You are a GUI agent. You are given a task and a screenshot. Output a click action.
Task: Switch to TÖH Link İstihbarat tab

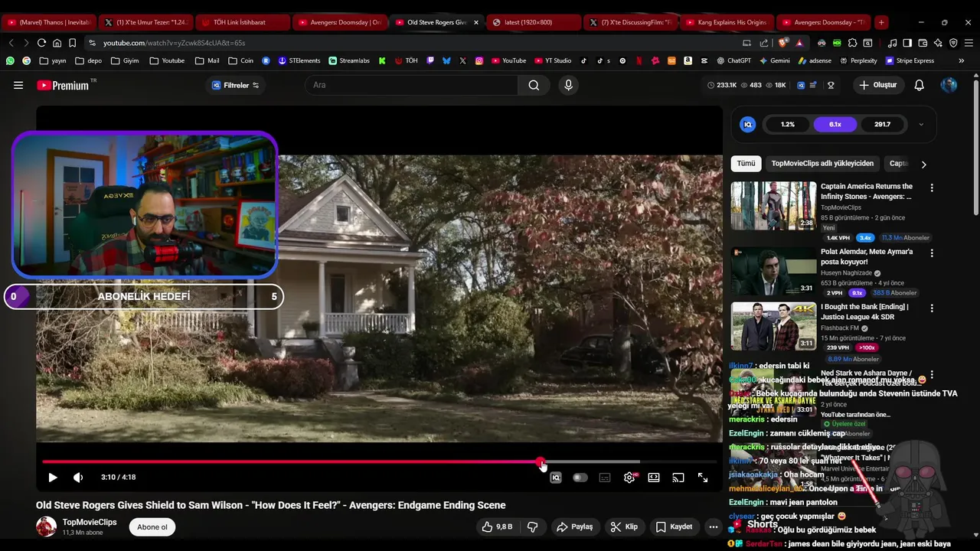pos(242,22)
